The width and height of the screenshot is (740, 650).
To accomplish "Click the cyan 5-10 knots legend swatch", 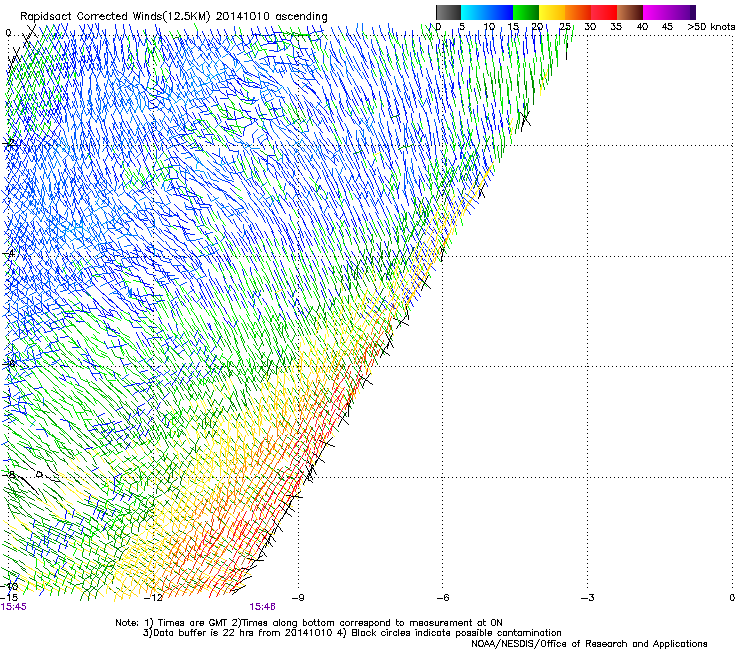I will click(x=474, y=12).
